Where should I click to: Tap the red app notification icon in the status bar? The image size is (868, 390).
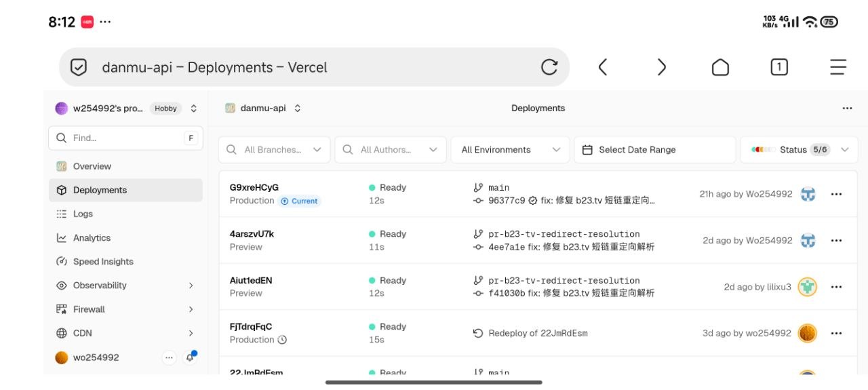pyautogui.click(x=87, y=22)
